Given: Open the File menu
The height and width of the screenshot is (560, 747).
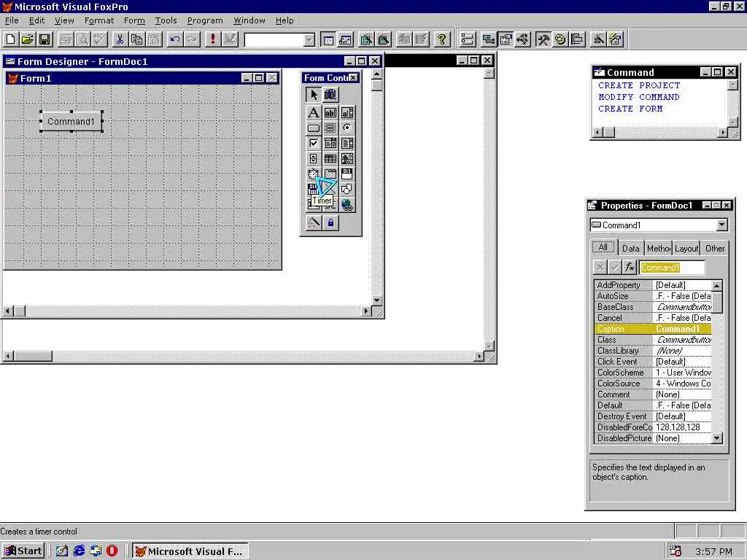Looking at the screenshot, I should point(12,20).
